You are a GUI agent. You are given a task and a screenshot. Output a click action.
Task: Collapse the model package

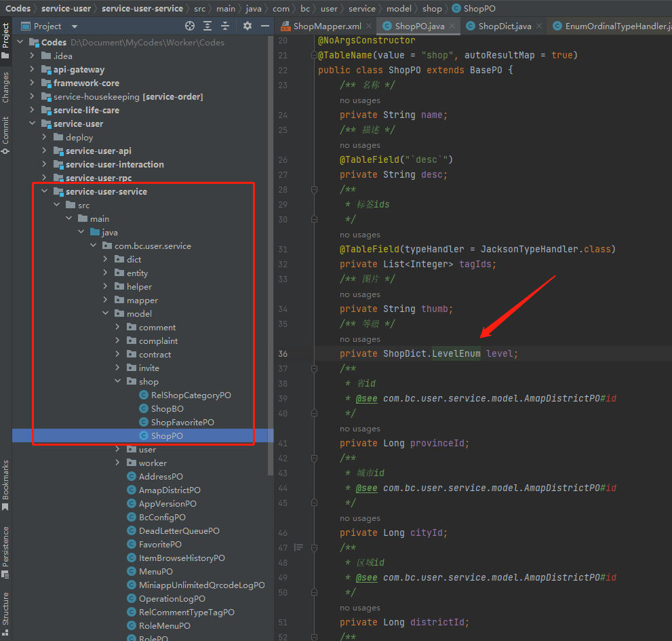[105, 313]
